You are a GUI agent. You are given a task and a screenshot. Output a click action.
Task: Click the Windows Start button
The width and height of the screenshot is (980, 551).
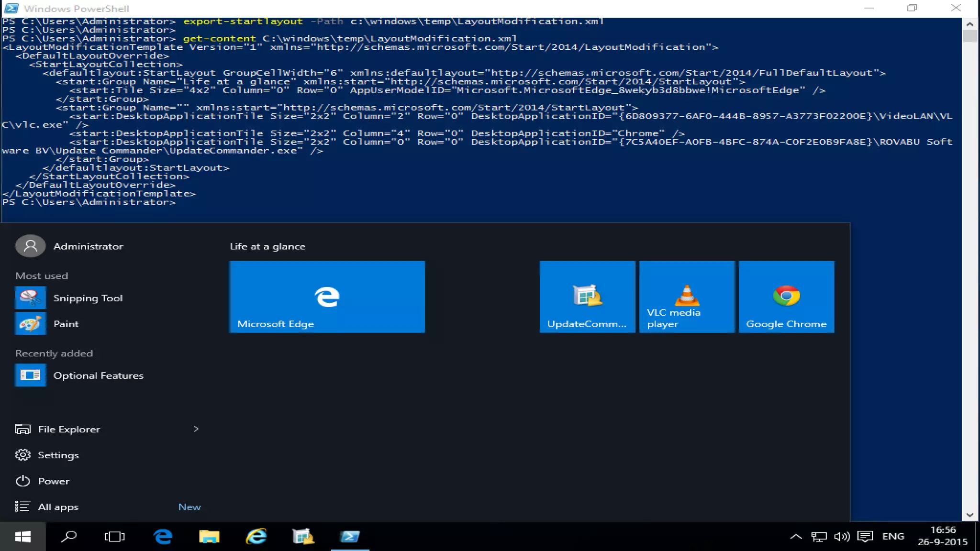click(22, 537)
